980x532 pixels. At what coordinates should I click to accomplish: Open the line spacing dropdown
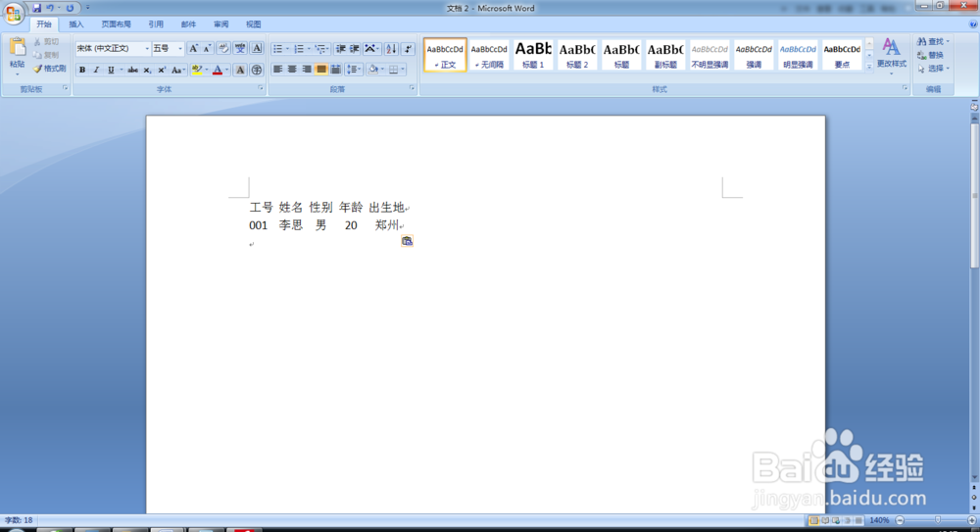355,70
